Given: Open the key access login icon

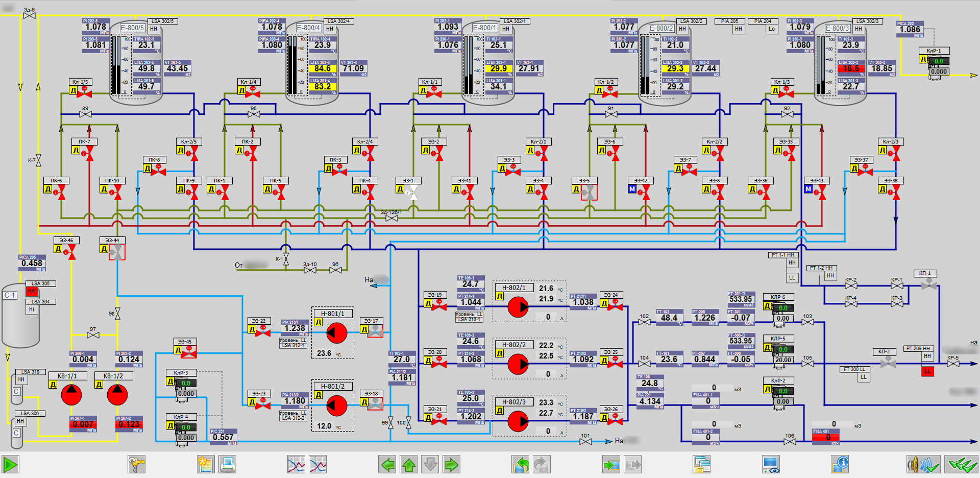Looking at the screenshot, I should 136,465.
